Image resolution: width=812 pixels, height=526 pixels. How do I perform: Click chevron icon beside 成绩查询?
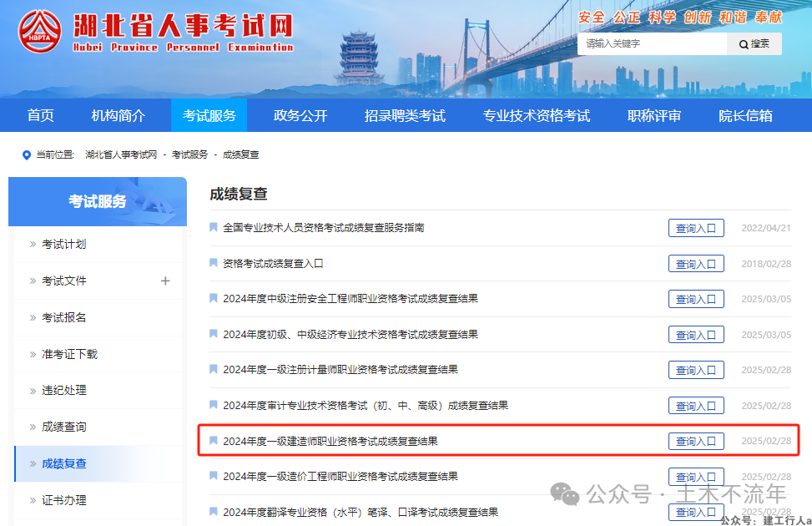(33, 427)
